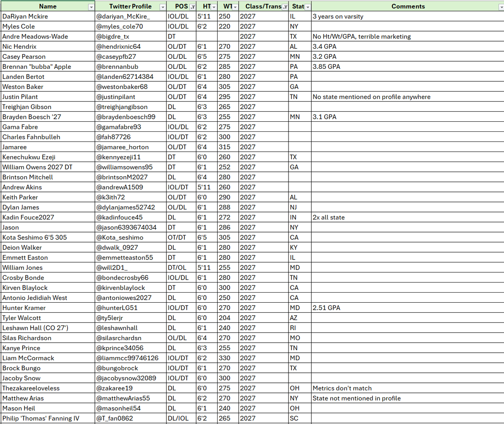
Task: Select comment '3 years on varsity'
Action: 408,16
